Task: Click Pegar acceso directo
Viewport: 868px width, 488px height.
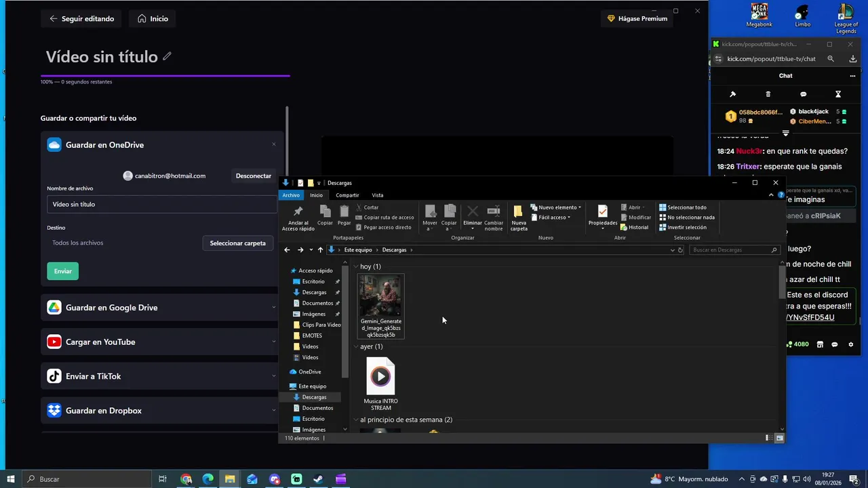Action: 383,228
